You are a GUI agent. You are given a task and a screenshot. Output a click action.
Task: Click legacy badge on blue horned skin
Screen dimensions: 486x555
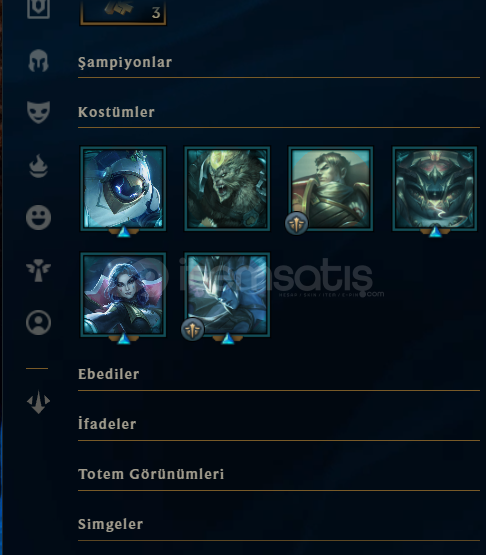192,330
